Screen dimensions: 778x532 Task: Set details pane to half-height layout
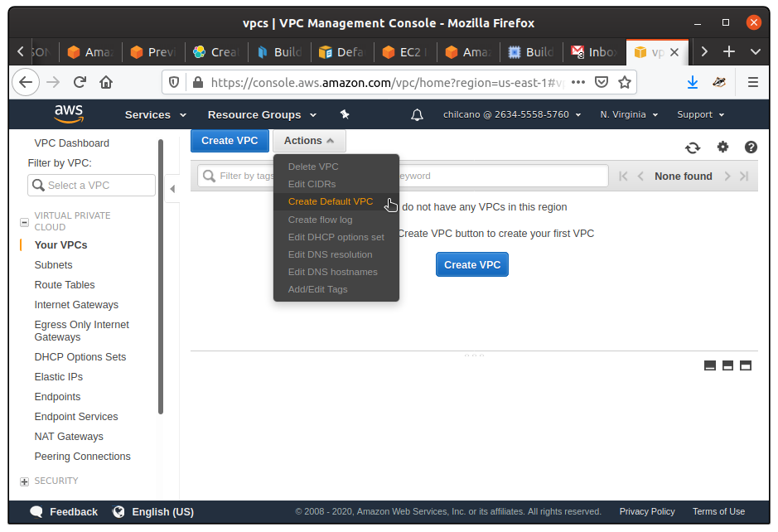(728, 365)
